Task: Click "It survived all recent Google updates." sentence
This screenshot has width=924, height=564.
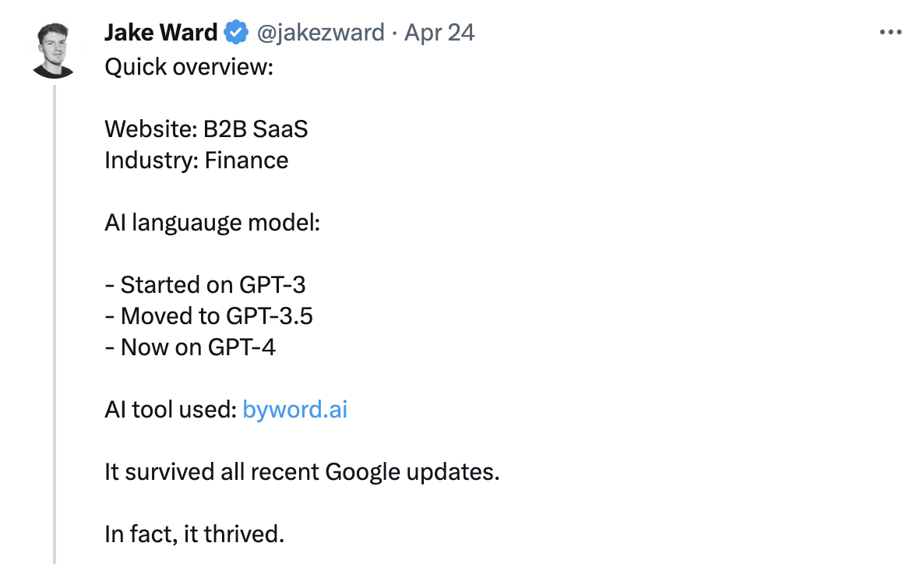Action: [302, 471]
